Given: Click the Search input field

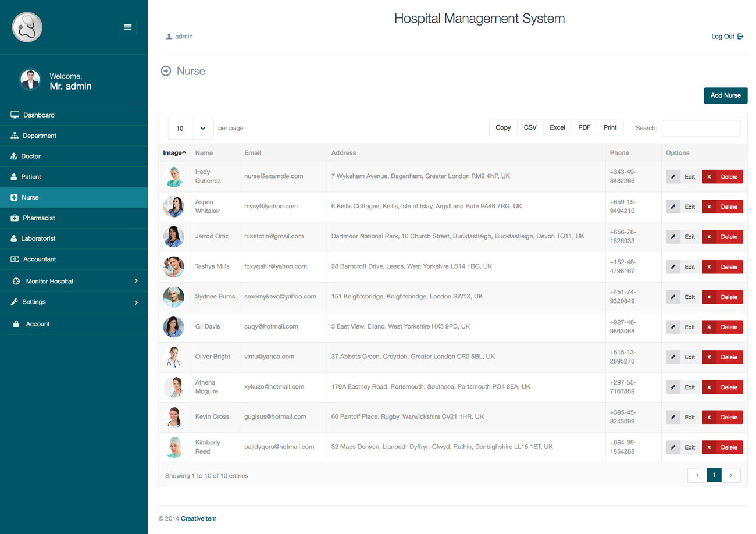Looking at the screenshot, I should click(x=701, y=128).
